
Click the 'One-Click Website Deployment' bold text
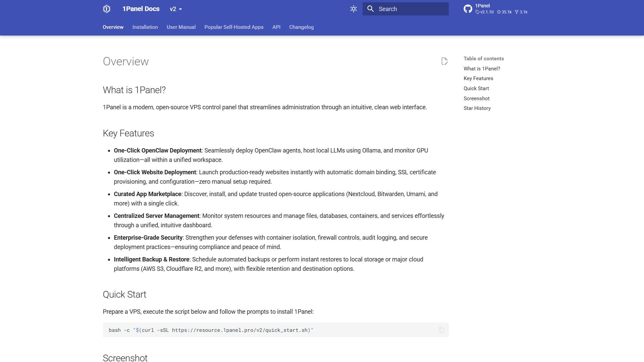(x=155, y=172)
